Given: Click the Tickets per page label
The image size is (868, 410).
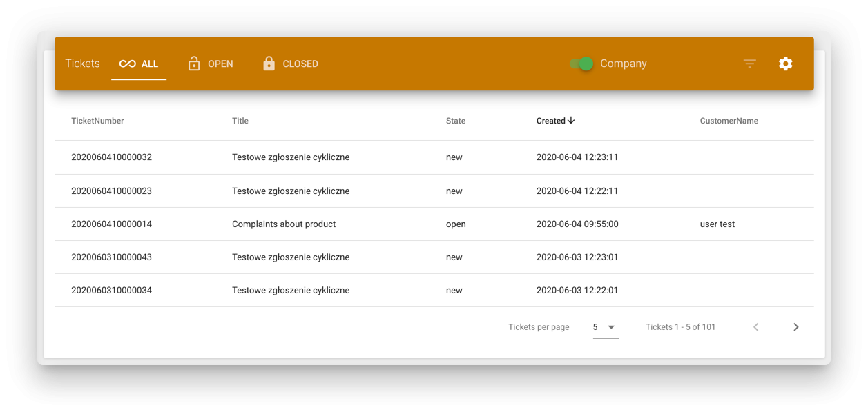Looking at the screenshot, I should [x=539, y=327].
